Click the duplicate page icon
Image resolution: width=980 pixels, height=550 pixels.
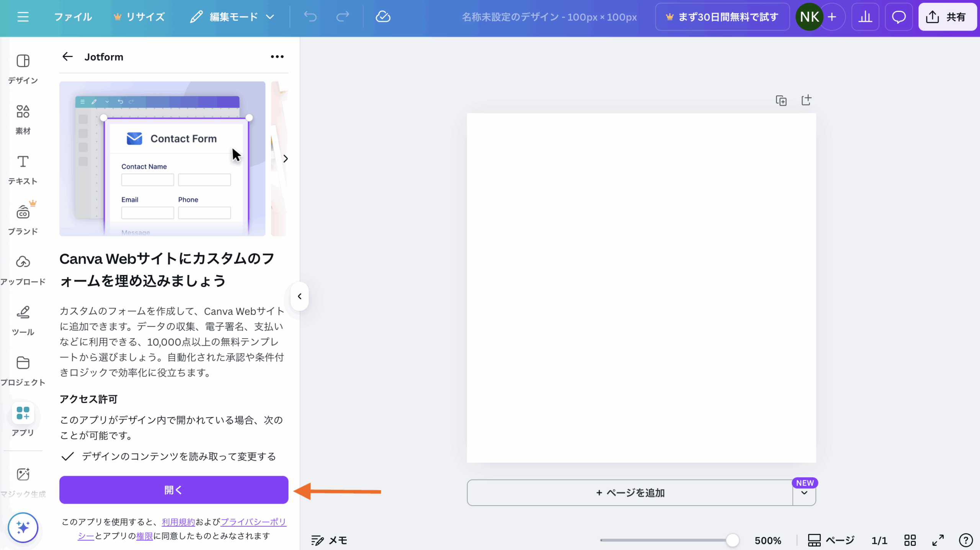coord(781,100)
